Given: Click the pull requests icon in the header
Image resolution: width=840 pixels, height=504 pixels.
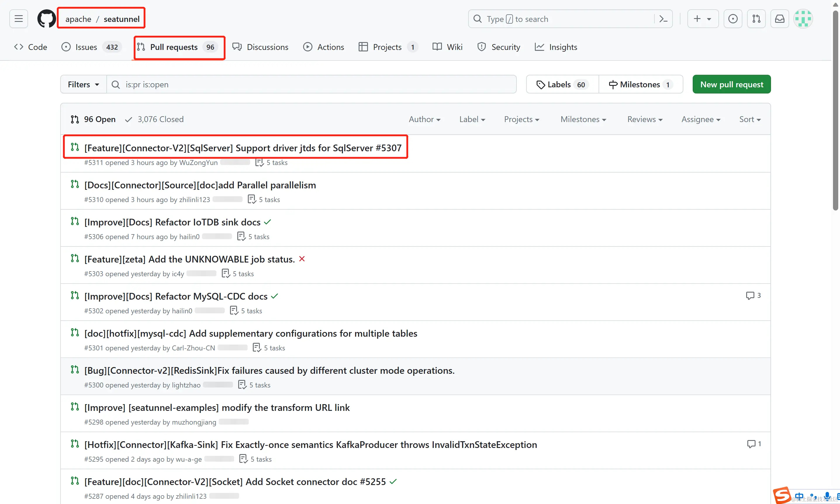Looking at the screenshot, I should coord(756,19).
